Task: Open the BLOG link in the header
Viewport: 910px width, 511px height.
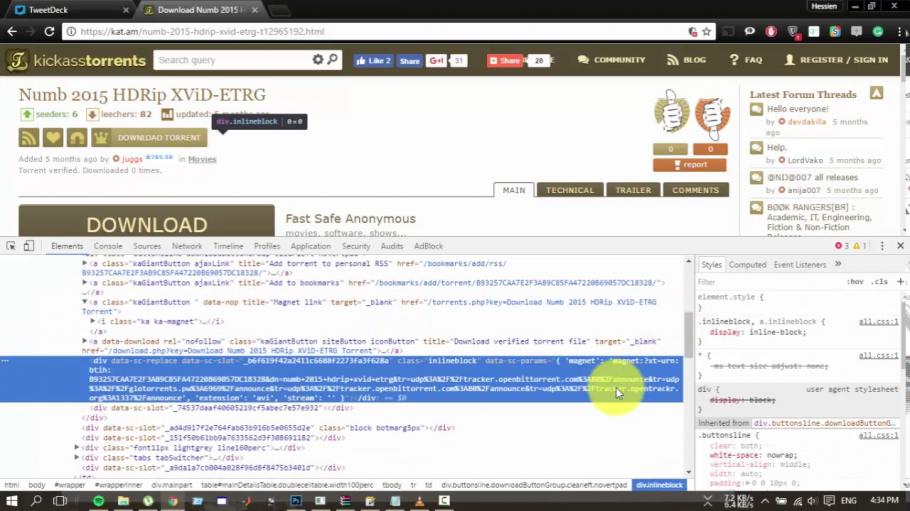Action: (686, 60)
